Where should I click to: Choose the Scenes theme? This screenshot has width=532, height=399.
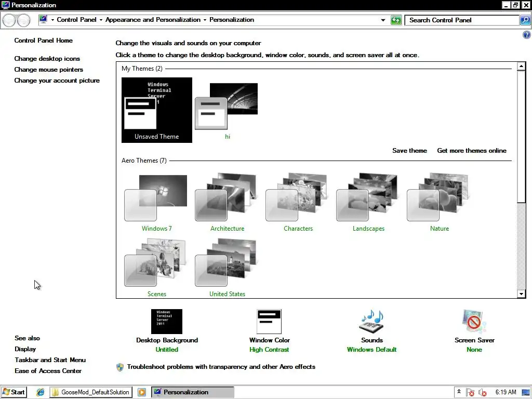pyautogui.click(x=156, y=268)
